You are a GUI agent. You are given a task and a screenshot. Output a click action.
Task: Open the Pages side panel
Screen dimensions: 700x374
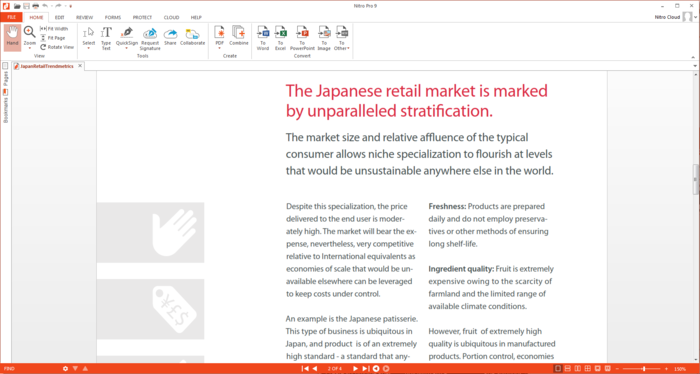point(5,74)
